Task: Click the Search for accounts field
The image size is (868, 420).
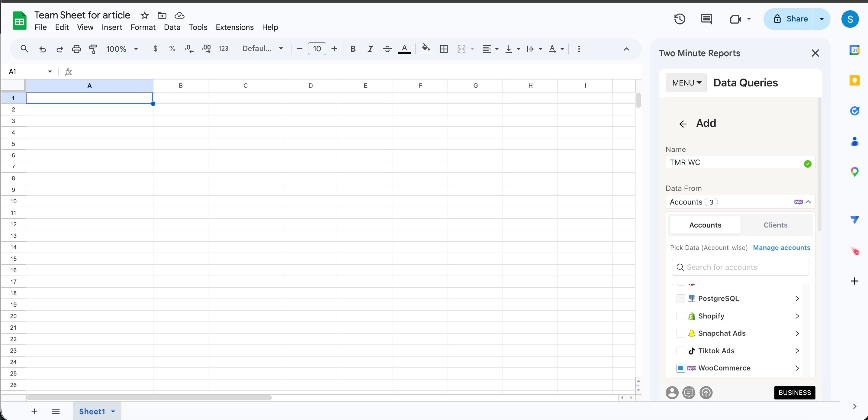Action: pyautogui.click(x=740, y=267)
